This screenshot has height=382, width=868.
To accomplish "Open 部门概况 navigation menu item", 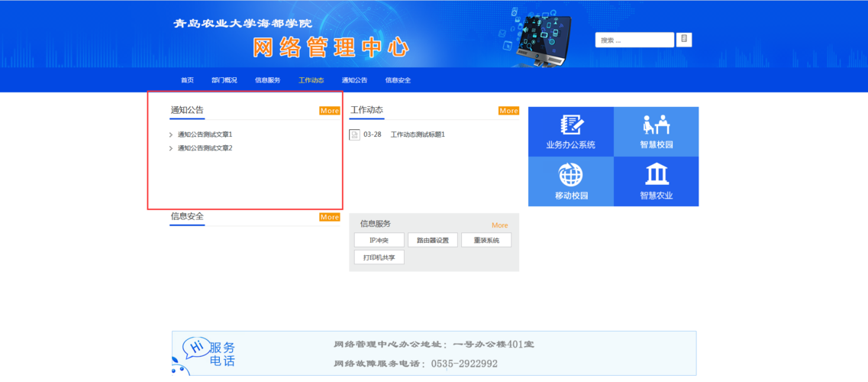I will pyautogui.click(x=224, y=80).
